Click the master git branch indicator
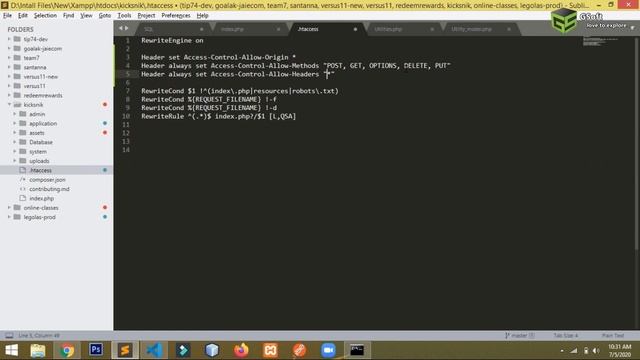 [520, 336]
